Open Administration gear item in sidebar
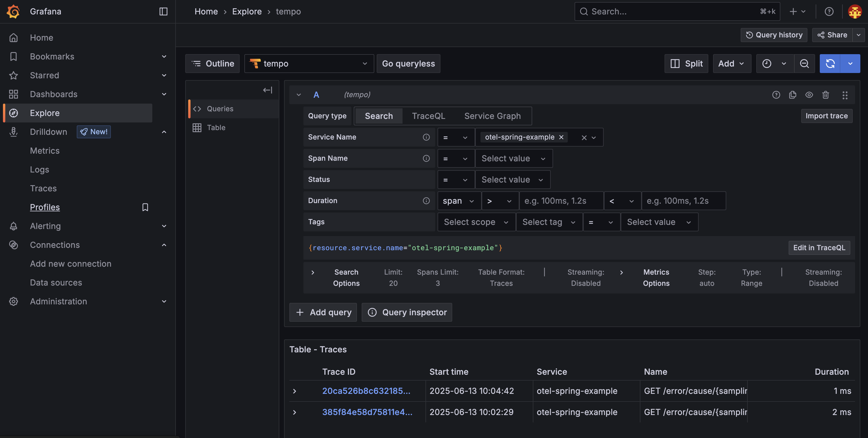The width and height of the screenshot is (868, 438). click(x=58, y=301)
